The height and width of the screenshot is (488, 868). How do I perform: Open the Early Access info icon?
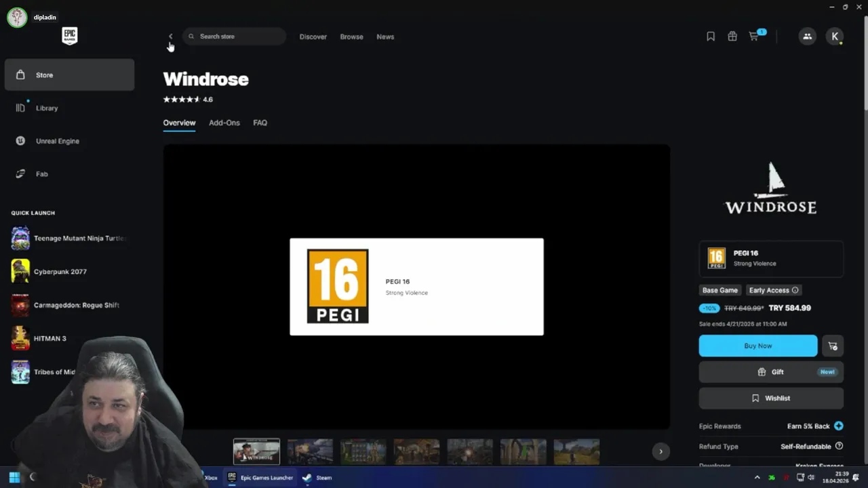coord(795,290)
